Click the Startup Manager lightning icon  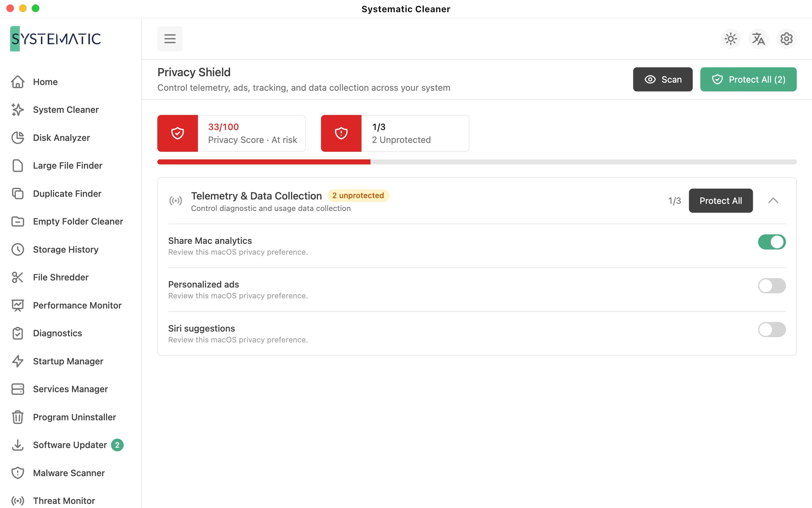(x=18, y=361)
